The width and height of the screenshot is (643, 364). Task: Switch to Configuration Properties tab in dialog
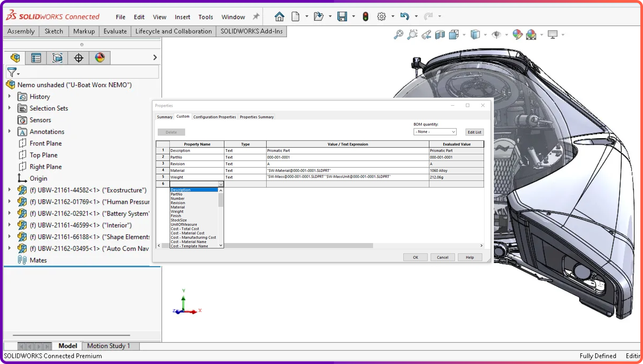pos(215,117)
